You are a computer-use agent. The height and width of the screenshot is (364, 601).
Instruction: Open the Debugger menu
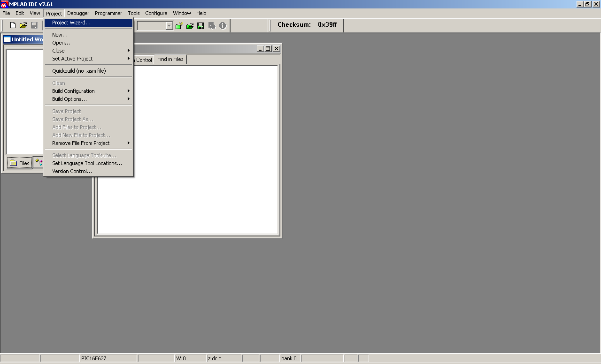point(78,13)
